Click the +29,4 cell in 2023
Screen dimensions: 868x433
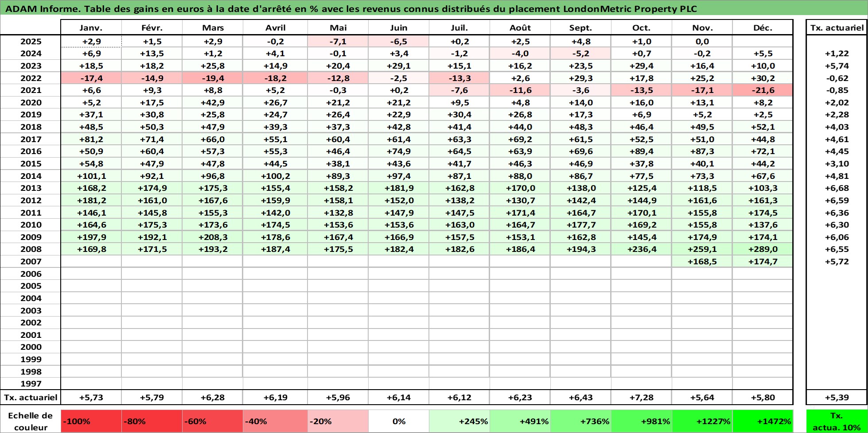click(x=642, y=66)
